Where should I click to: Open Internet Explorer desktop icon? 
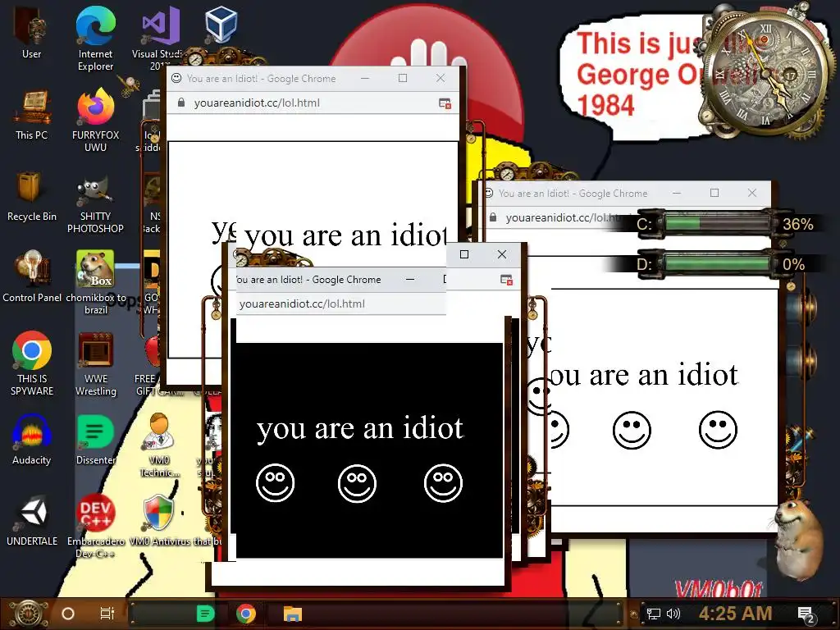95,39
